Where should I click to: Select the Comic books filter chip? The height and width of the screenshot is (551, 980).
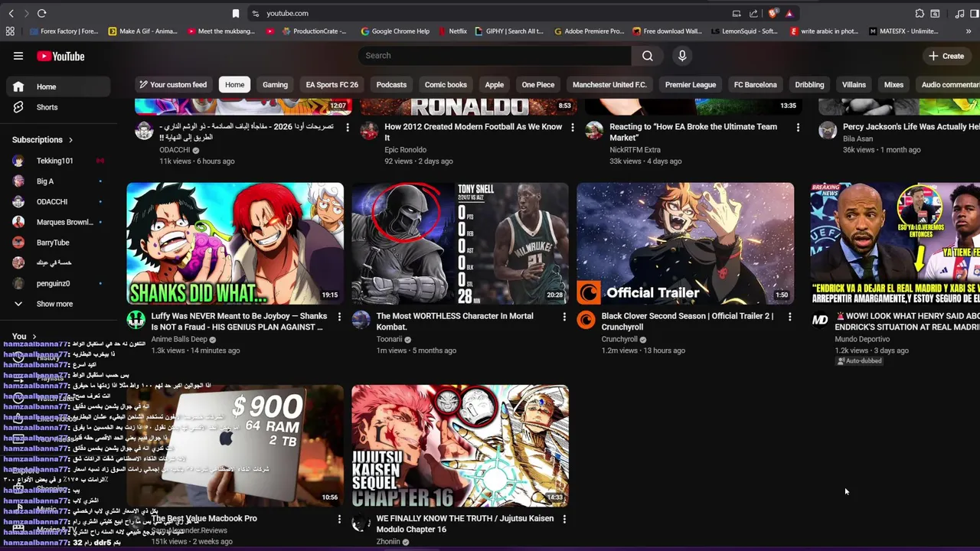coord(446,85)
